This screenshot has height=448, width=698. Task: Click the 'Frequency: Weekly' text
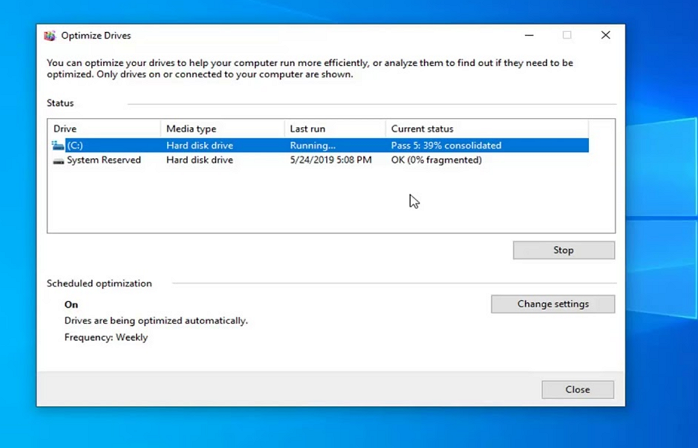point(106,338)
